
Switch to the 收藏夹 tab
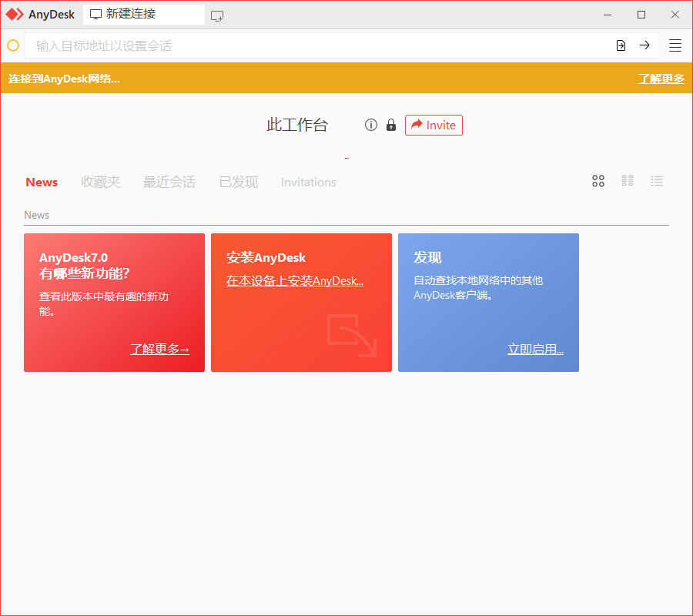(x=100, y=182)
